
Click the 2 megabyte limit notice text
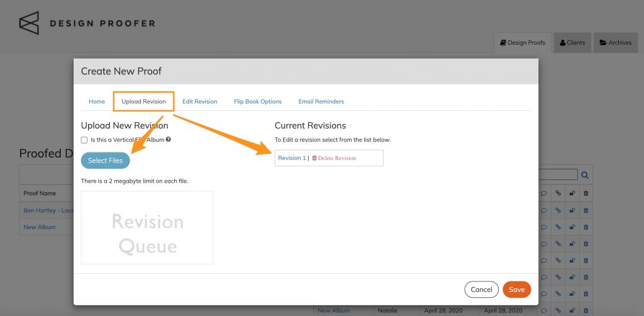[135, 181]
